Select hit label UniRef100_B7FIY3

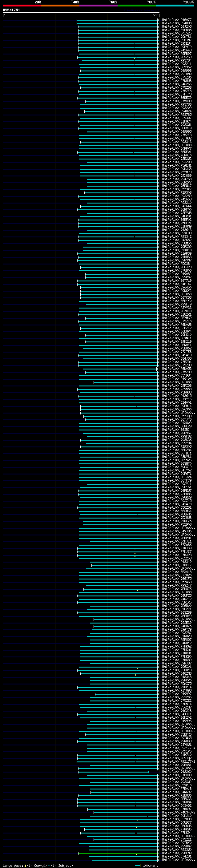click(177, 94)
